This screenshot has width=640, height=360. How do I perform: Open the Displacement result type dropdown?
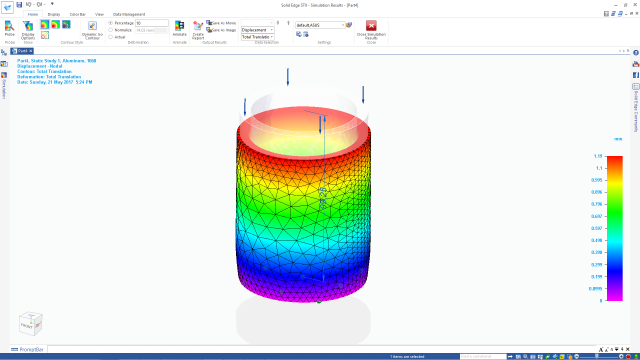(257, 30)
